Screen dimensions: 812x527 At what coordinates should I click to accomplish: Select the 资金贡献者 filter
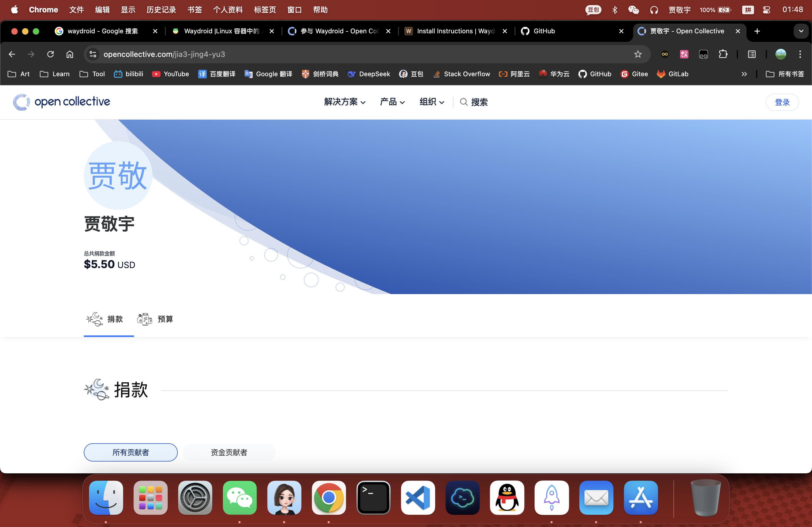coord(229,452)
